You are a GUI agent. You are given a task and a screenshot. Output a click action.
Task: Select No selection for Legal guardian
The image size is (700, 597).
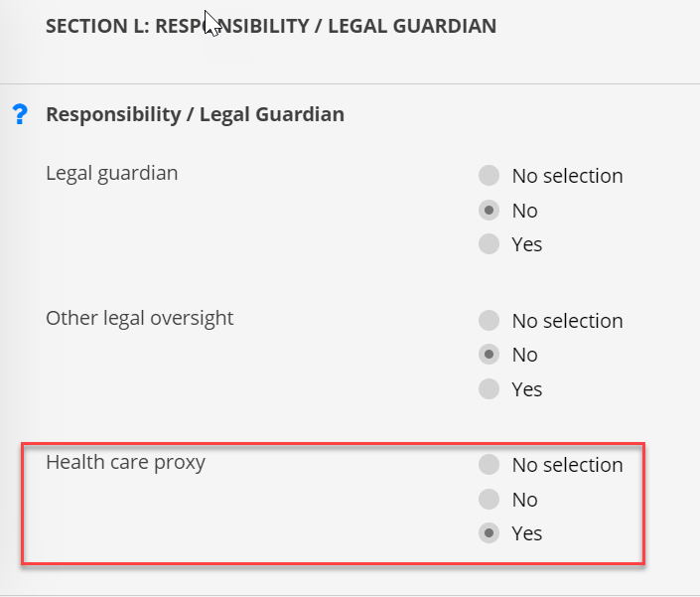coord(489,176)
